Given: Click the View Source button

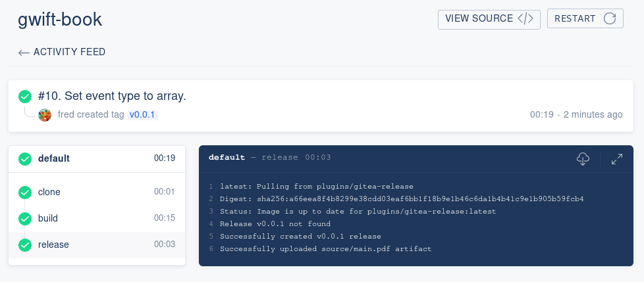Looking at the screenshot, I should point(489,19).
